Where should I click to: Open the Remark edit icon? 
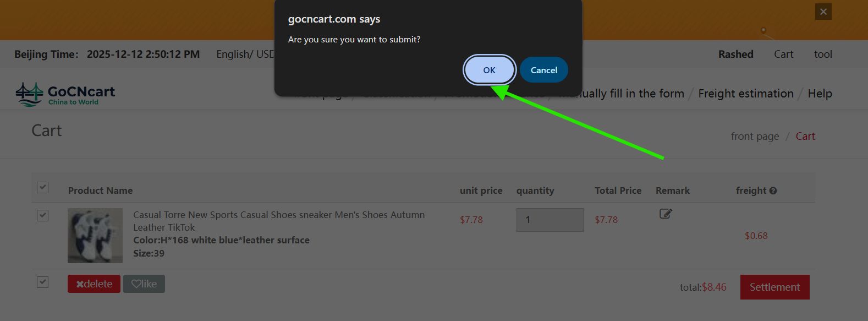click(665, 214)
